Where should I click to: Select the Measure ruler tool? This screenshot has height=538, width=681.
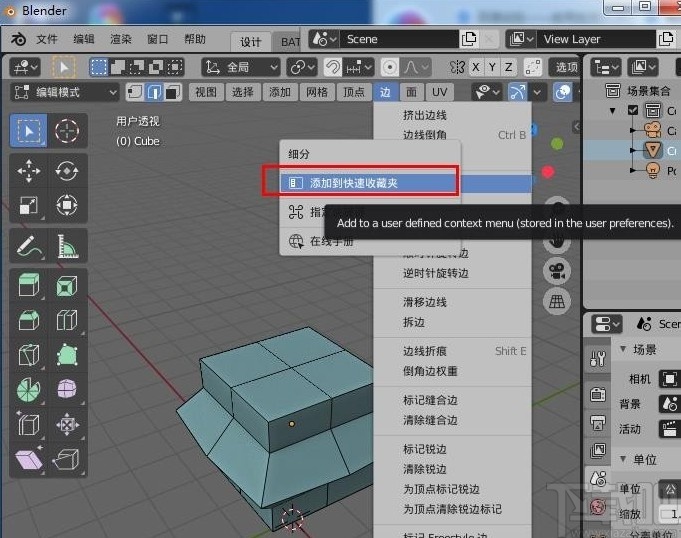tap(67, 246)
